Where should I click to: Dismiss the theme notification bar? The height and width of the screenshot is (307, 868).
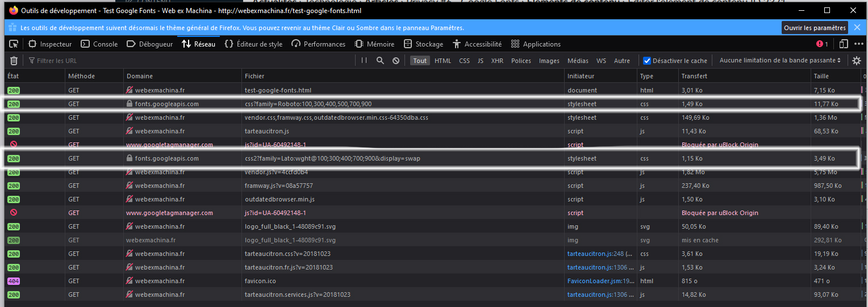pos(857,27)
